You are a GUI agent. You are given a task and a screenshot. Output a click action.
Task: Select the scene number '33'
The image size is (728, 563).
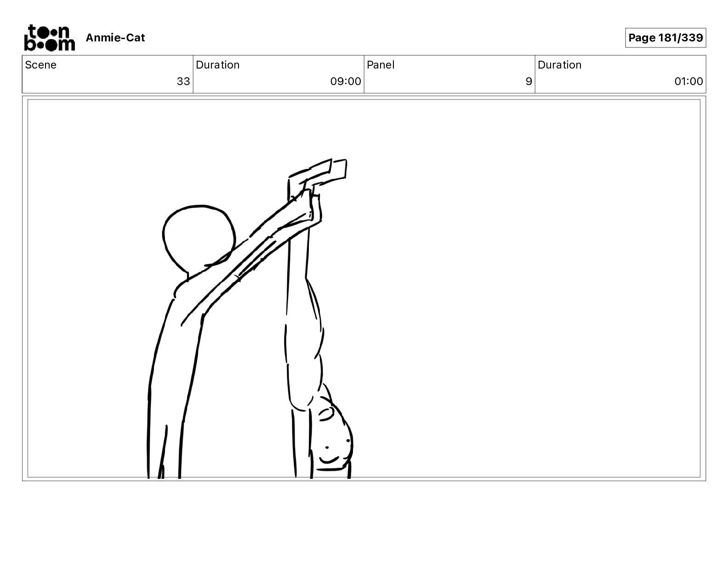pyautogui.click(x=183, y=81)
